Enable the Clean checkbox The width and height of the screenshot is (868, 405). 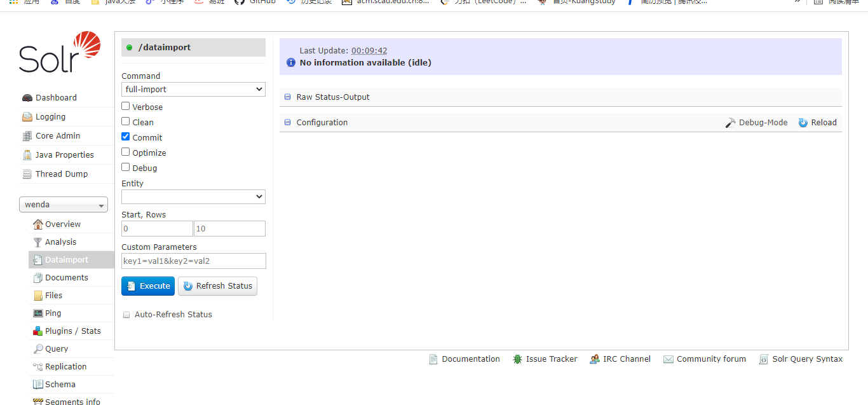pyautogui.click(x=126, y=121)
